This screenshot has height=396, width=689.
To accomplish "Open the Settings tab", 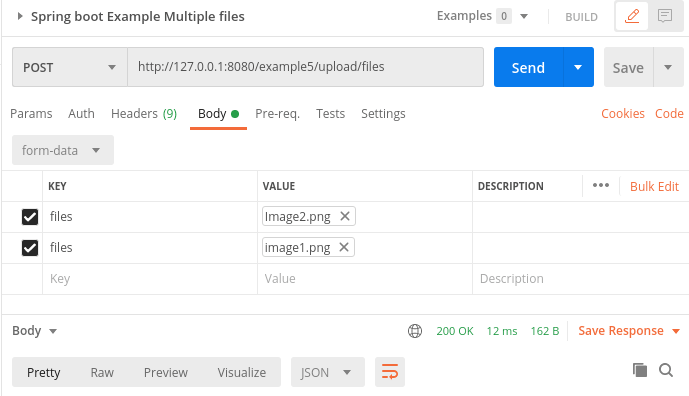I will click(x=383, y=114).
